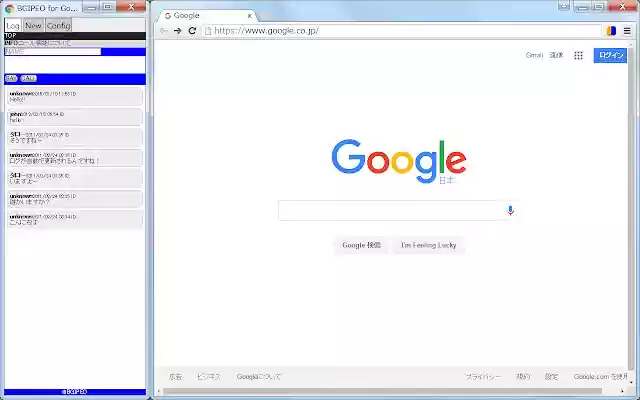
Task: Open the Config tab in BGIPEO
Action: pos(58,25)
